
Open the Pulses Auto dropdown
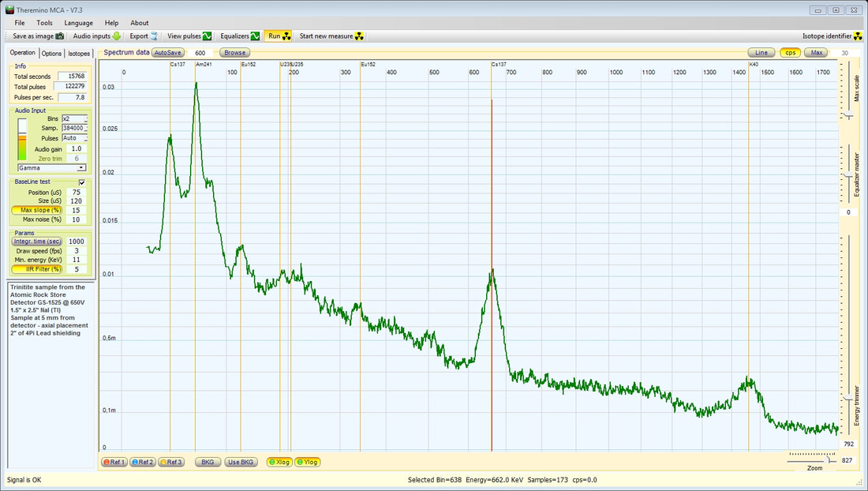click(x=74, y=138)
